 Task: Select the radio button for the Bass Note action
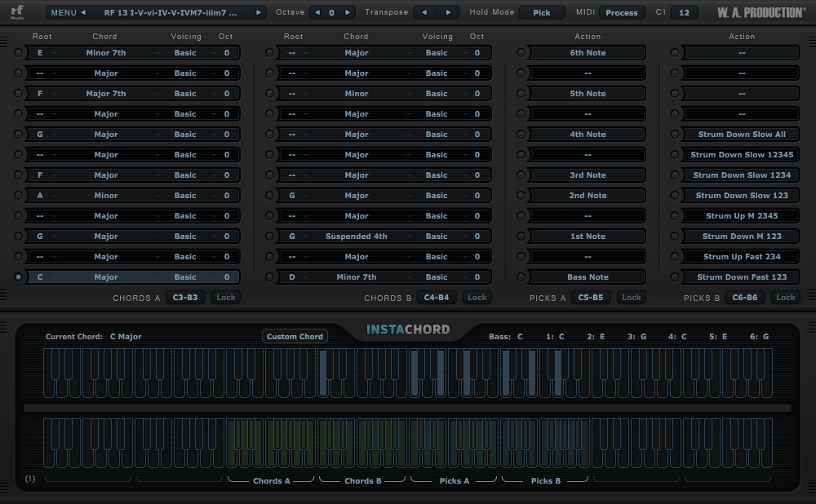pos(521,277)
